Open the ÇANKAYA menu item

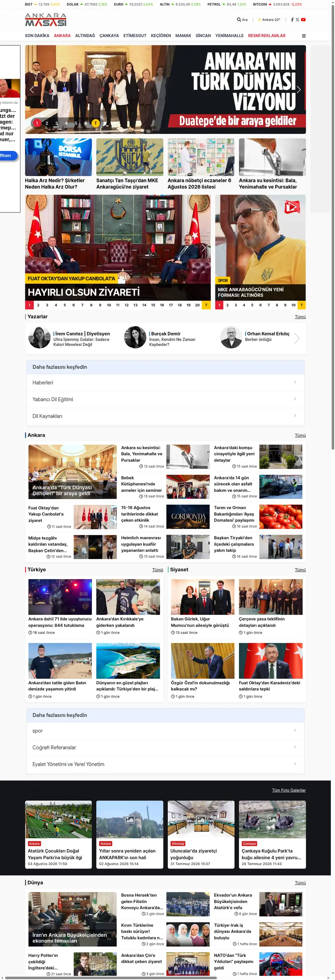[109, 36]
